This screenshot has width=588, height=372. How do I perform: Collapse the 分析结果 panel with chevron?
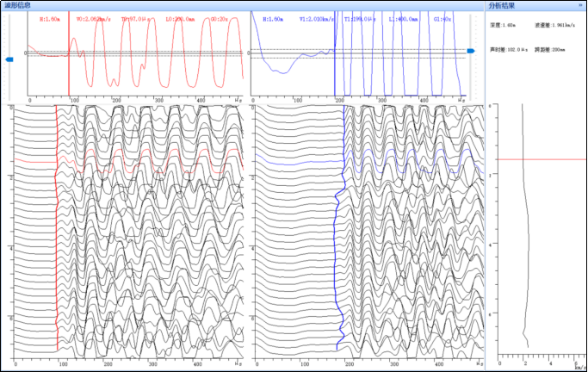coord(581,5)
